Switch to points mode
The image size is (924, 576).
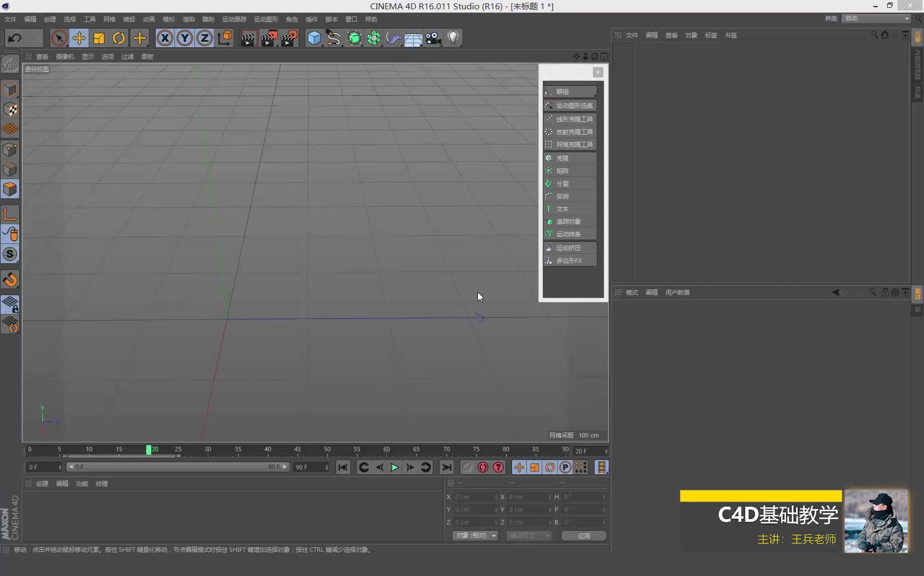[x=10, y=149]
